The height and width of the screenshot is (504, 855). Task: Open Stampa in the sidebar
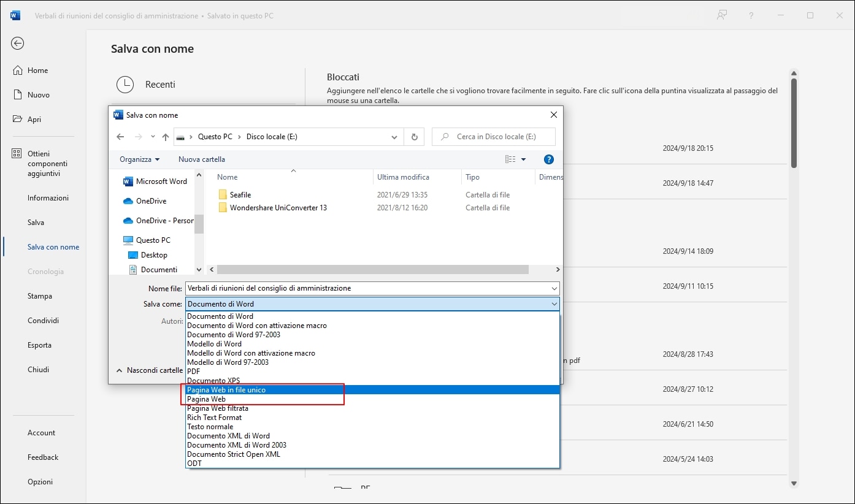point(39,296)
